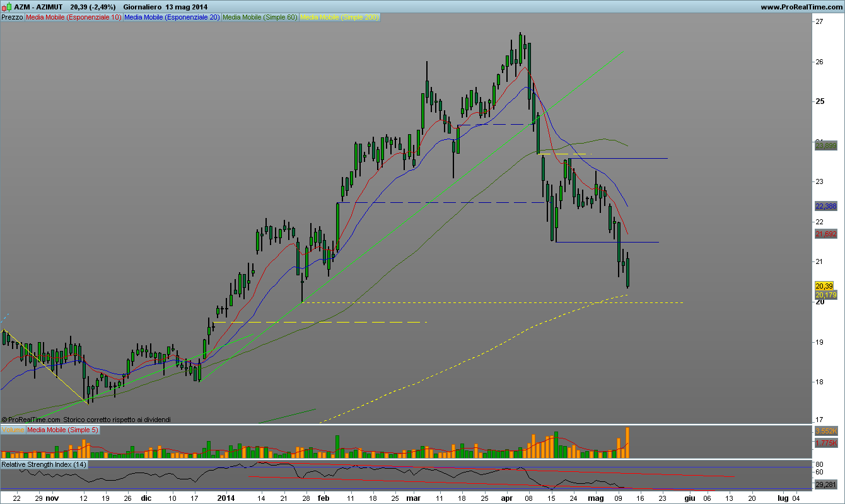
Task: Click the date 13 mag 2014
Action: pos(185,6)
